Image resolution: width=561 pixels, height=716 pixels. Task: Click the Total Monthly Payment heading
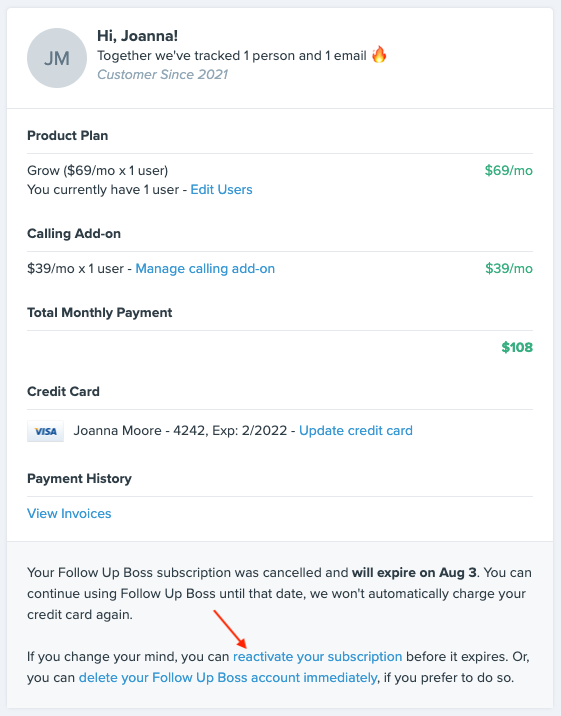point(100,313)
